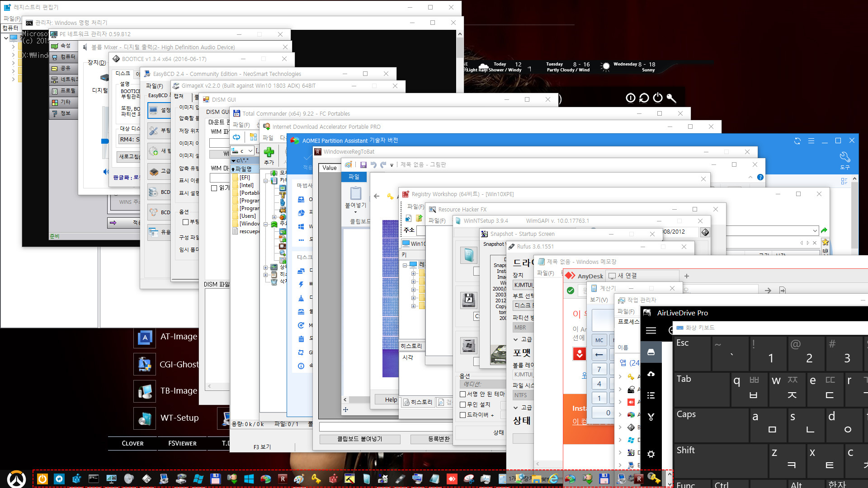Viewport: 868px width, 488px height.
Task: Click the number 7 key in Calculator
Action: click(599, 369)
